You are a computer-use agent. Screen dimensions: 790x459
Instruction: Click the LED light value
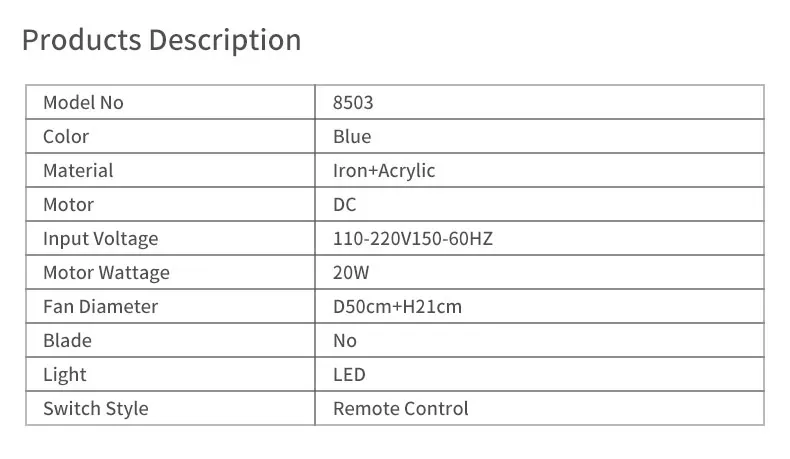pyautogui.click(x=349, y=375)
